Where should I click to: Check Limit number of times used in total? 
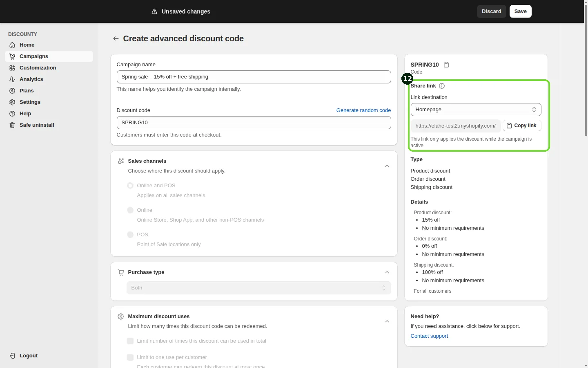click(130, 341)
